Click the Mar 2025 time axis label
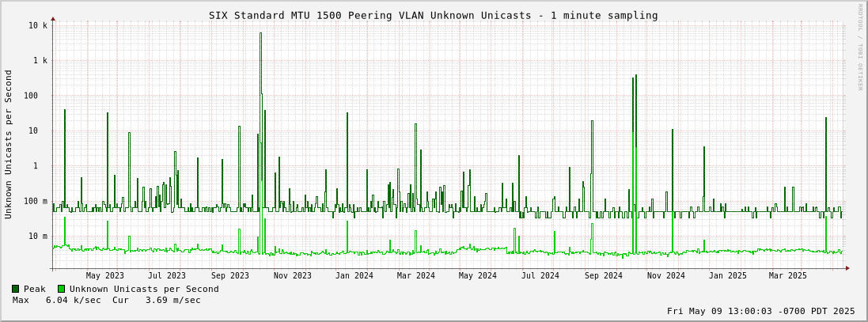868x322 pixels. tap(787, 276)
